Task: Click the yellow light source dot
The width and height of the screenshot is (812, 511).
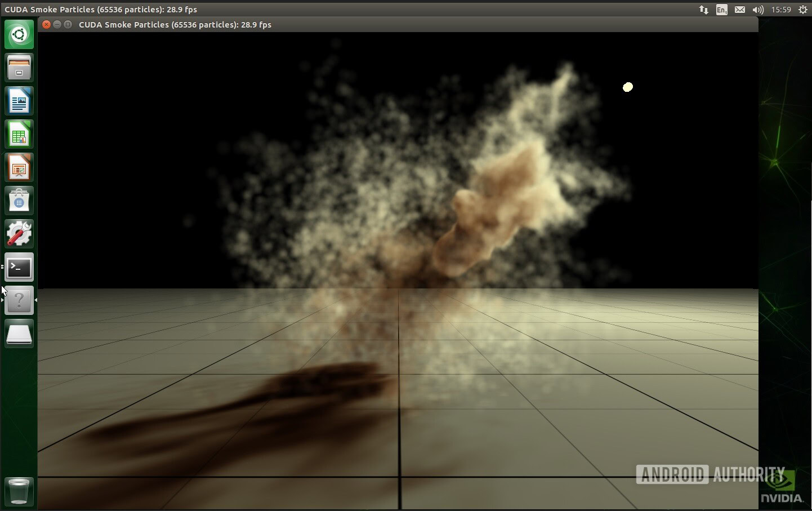Action: pyautogui.click(x=628, y=87)
